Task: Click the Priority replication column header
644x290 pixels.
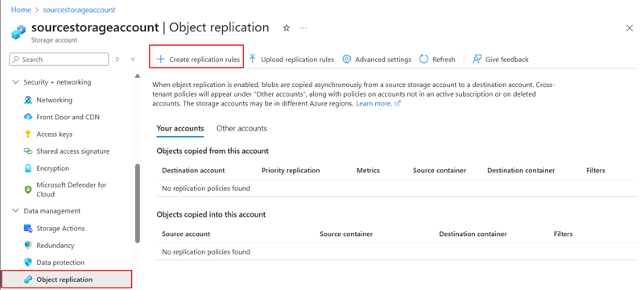Action: [291, 170]
